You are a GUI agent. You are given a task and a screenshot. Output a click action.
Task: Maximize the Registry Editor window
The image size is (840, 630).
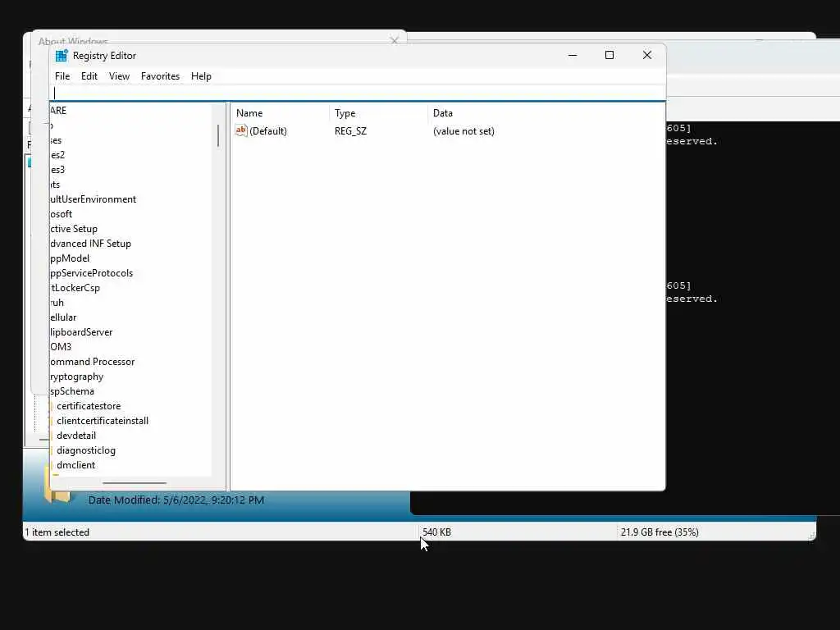[609, 55]
